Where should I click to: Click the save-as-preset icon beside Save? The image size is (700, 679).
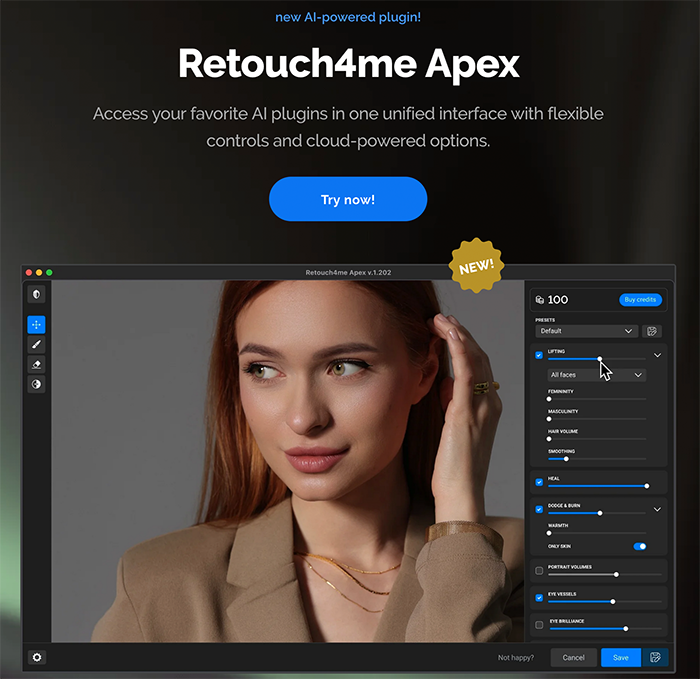655,658
